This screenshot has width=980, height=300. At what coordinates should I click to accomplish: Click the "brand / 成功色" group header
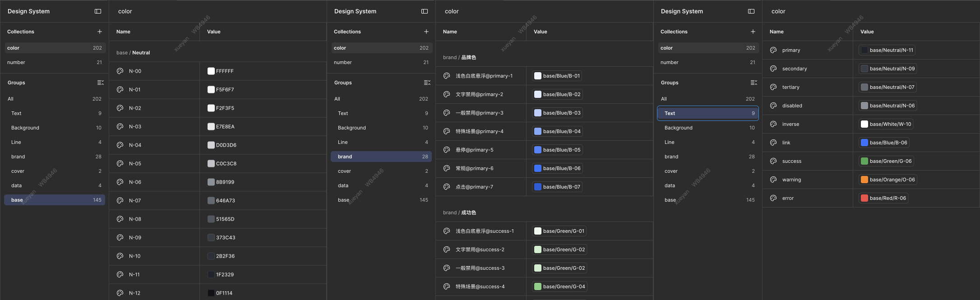pos(459,212)
